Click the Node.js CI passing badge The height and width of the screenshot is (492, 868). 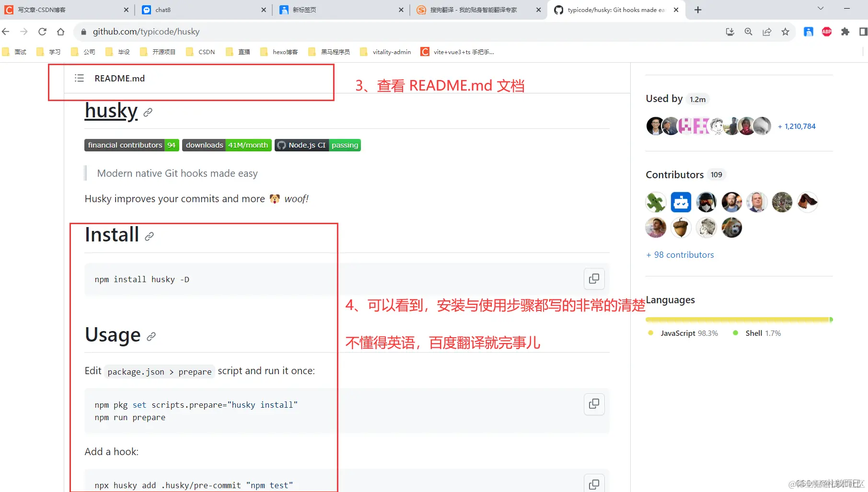coord(317,145)
